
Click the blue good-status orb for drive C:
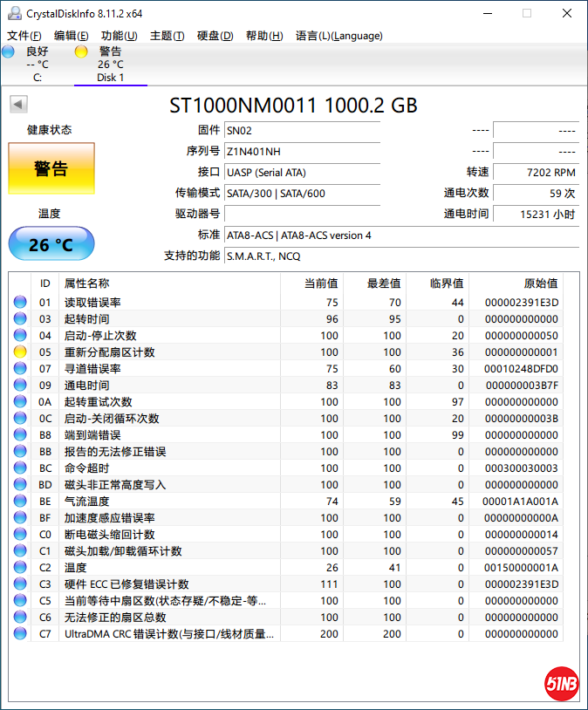click(9, 52)
